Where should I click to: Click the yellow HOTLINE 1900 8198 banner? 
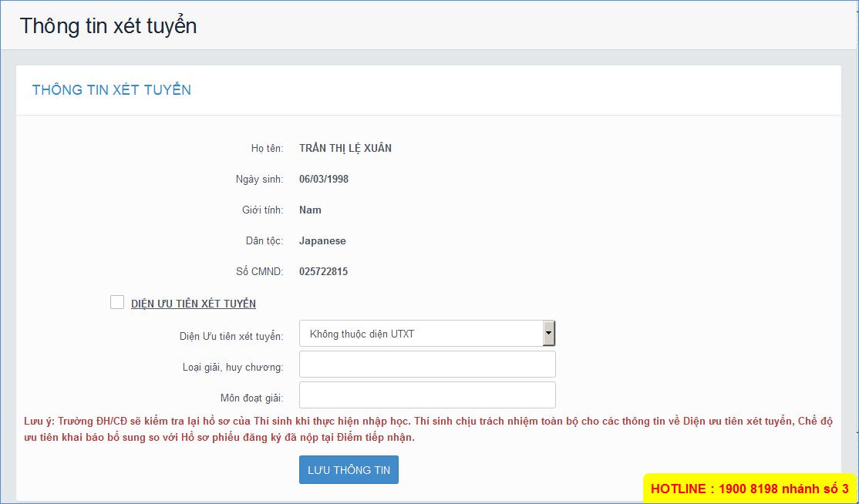[x=749, y=489]
